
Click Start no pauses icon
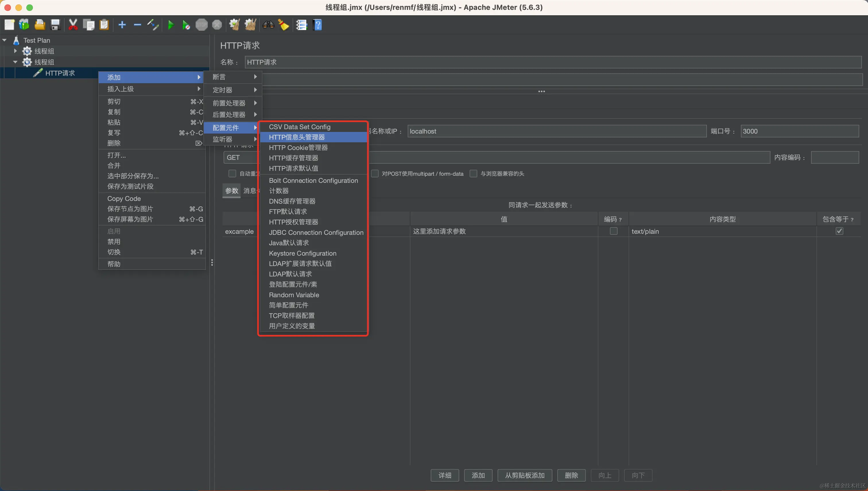point(186,25)
